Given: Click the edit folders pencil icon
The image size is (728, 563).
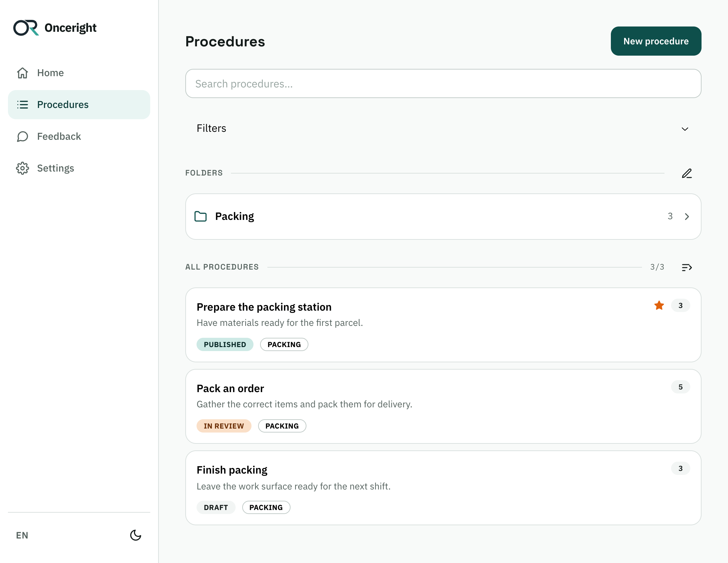Looking at the screenshot, I should tap(687, 173).
